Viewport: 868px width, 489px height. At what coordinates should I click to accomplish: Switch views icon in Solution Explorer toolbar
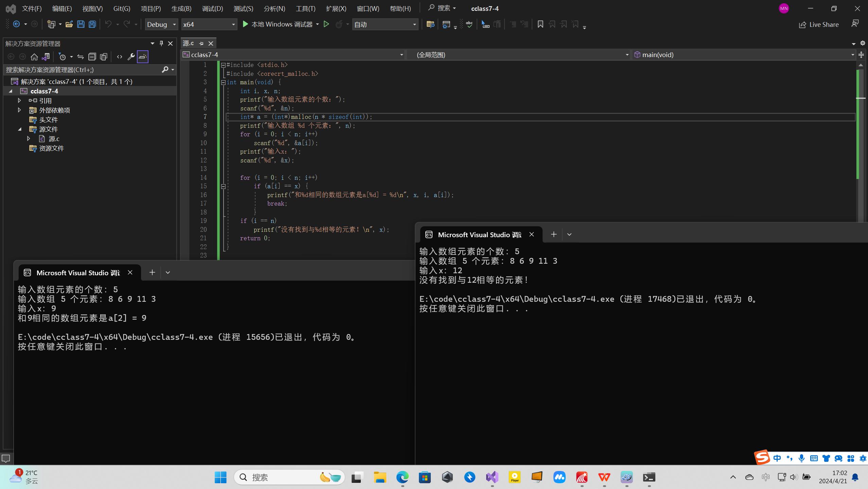(46, 57)
